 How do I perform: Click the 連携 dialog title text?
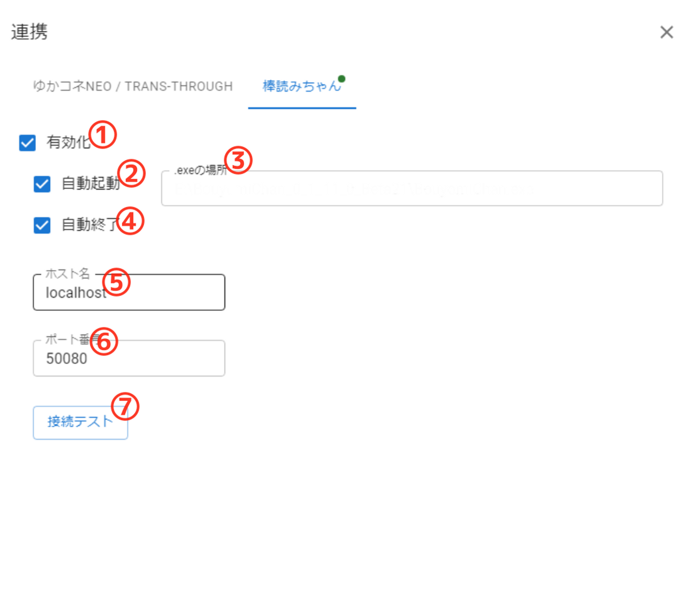click(x=29, y=32)
